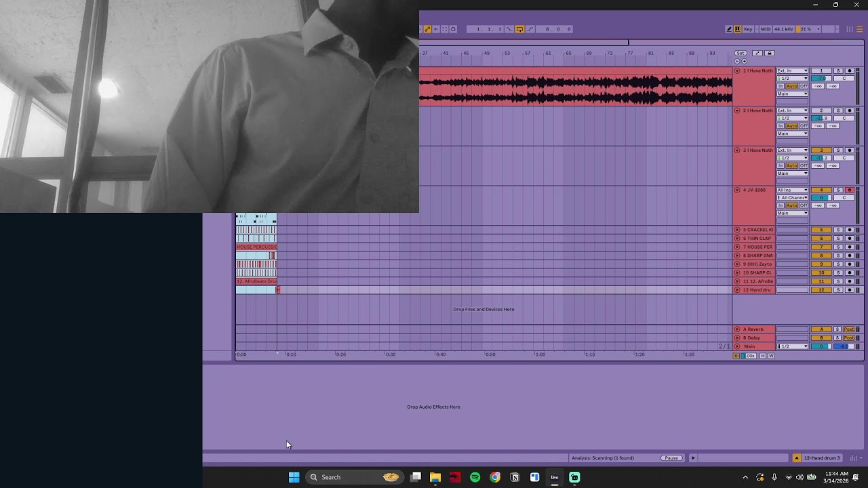Click the re-enable automation arrow icon
Screen dimensions: 868x488
click(436, 29)
